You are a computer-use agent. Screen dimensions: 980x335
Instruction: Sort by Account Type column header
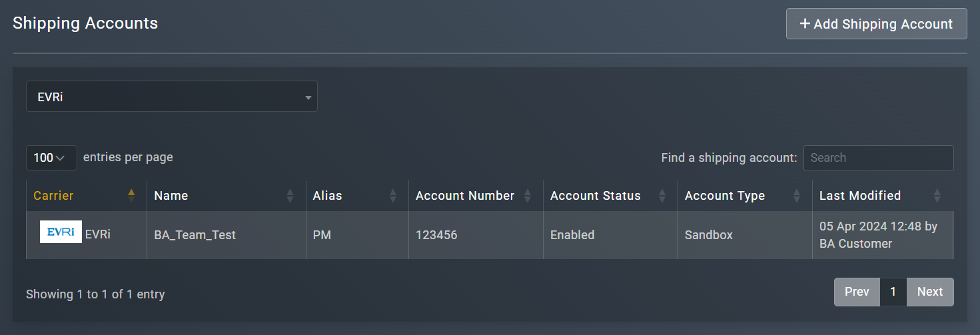click(745, 196)
